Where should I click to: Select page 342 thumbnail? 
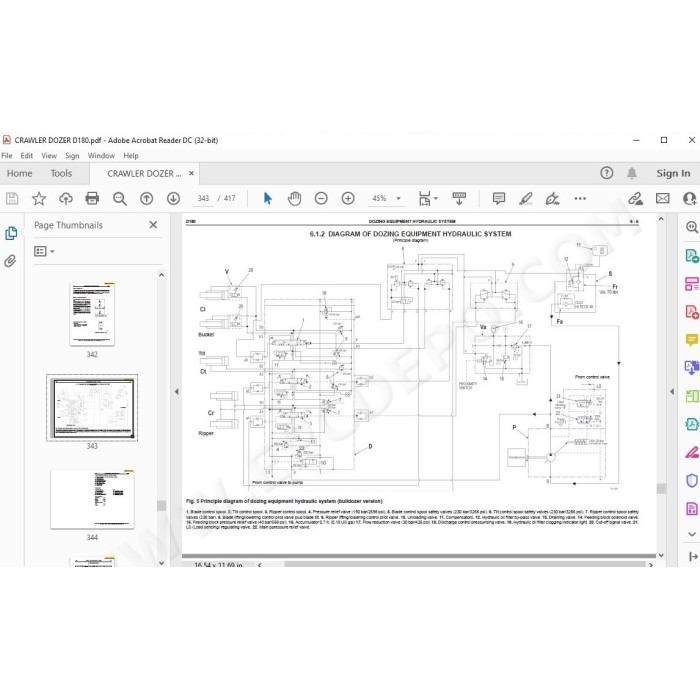92,314
